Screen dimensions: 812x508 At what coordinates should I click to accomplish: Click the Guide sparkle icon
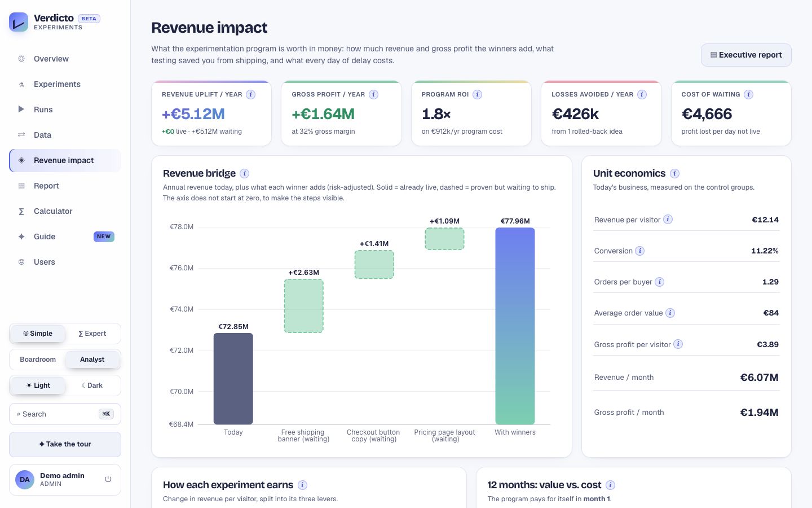(21, 237)
